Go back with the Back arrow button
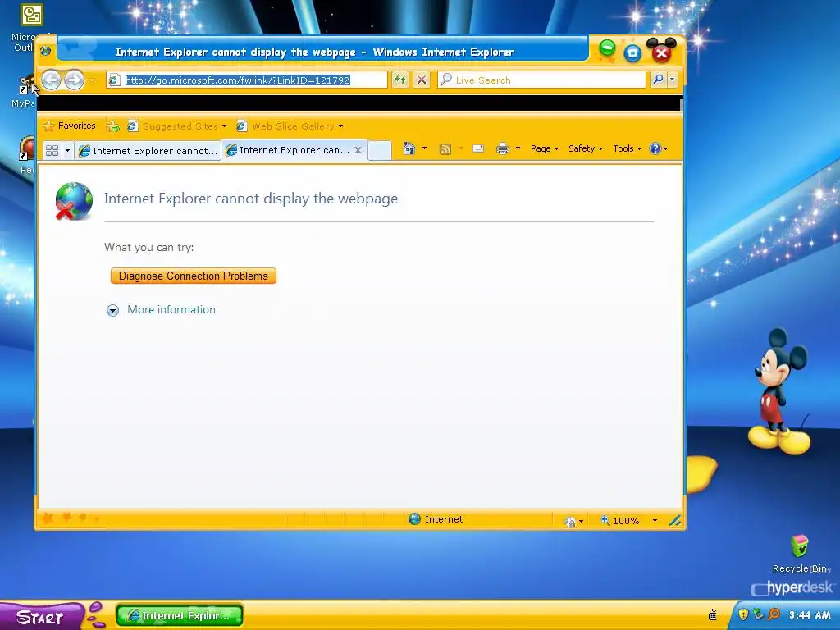The height and width of the screenshot is (630, 840). (x=52, y=80)
